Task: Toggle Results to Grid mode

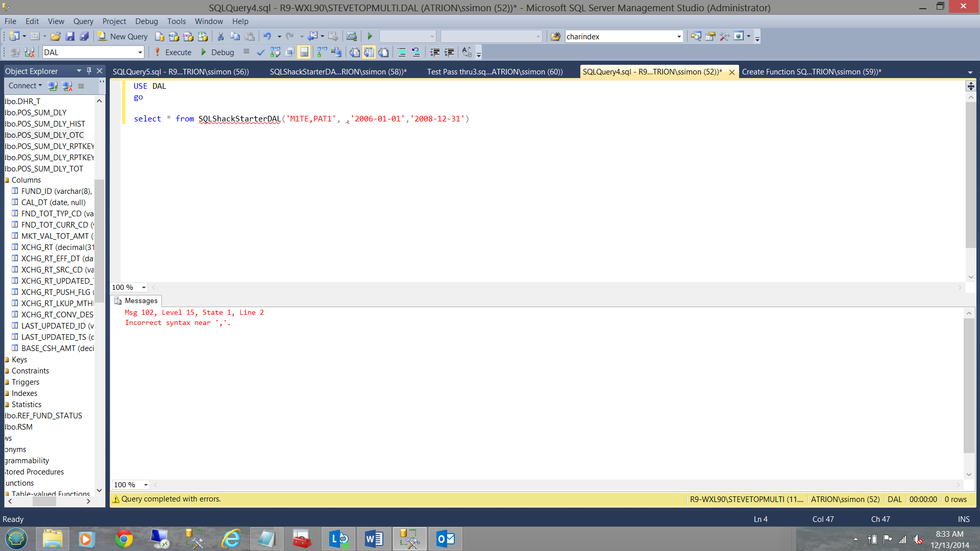Action: coord(369,52)
